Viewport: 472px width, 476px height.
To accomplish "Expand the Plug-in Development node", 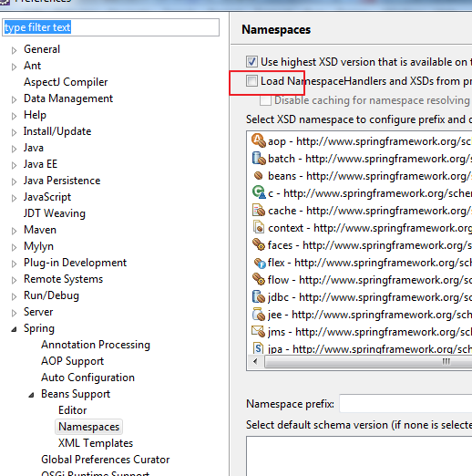I will [x=14, y=264].
